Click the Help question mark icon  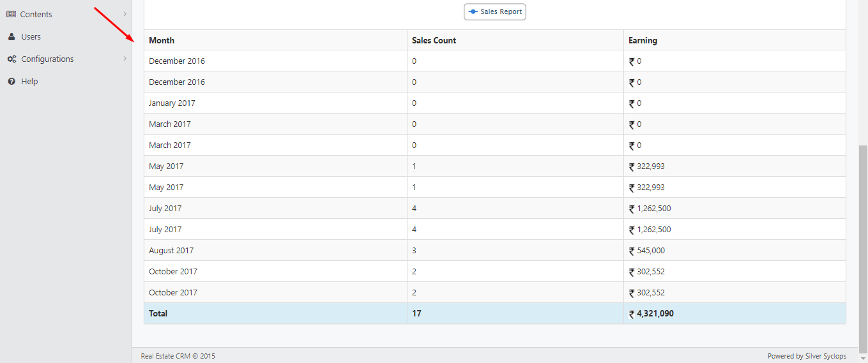coord(11,81)
